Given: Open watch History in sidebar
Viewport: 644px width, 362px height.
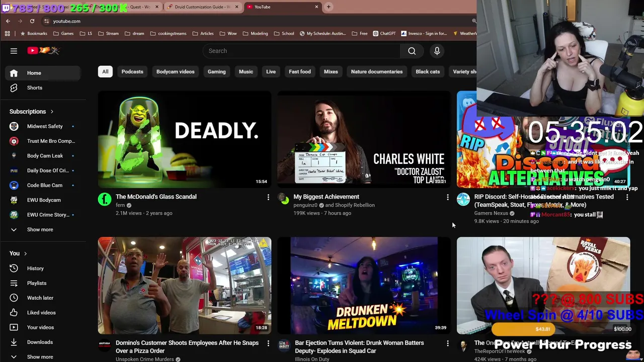Looking at the screenshot, I should tap(43, 268).
